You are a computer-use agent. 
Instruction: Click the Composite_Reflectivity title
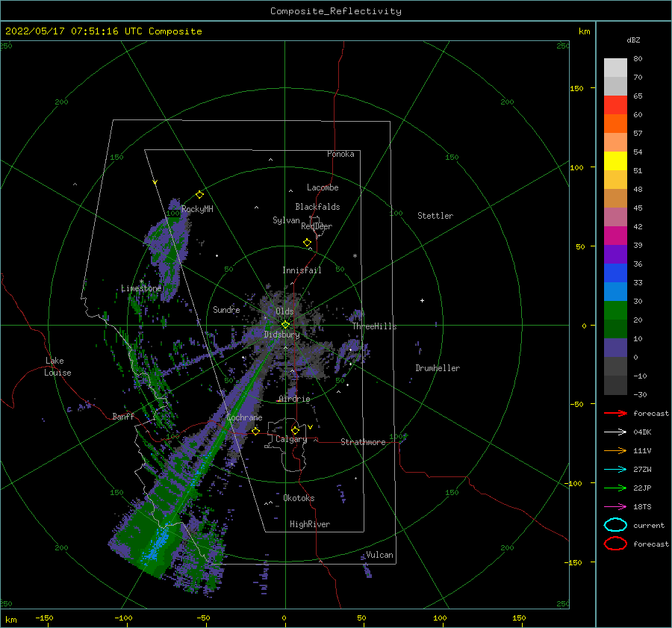[335, 11]
